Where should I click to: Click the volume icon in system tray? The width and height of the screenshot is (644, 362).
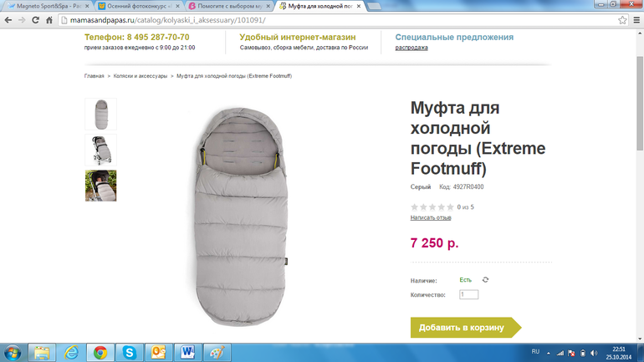click(593, 353)
